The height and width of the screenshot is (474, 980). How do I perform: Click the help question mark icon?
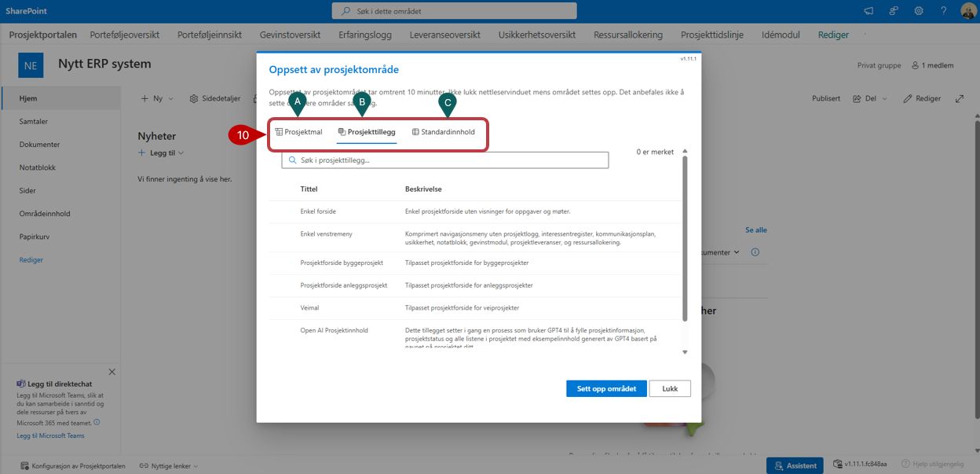(x=942, y=11)
